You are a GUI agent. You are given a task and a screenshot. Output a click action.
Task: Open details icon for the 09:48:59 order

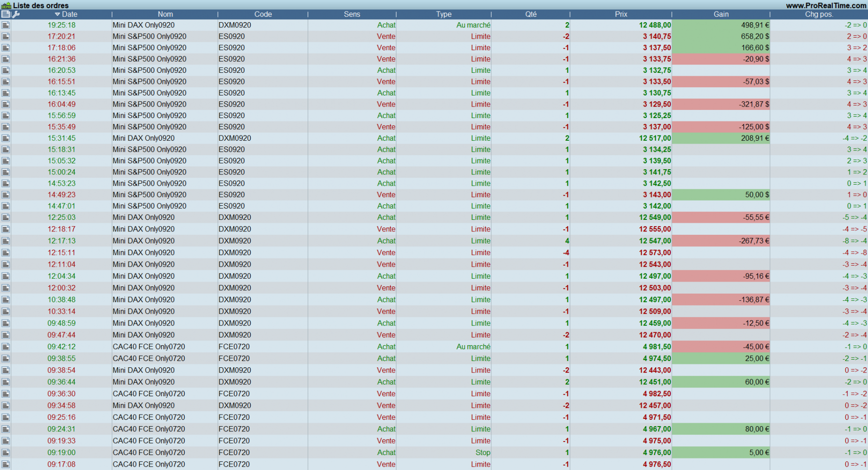tap(6, 323)
